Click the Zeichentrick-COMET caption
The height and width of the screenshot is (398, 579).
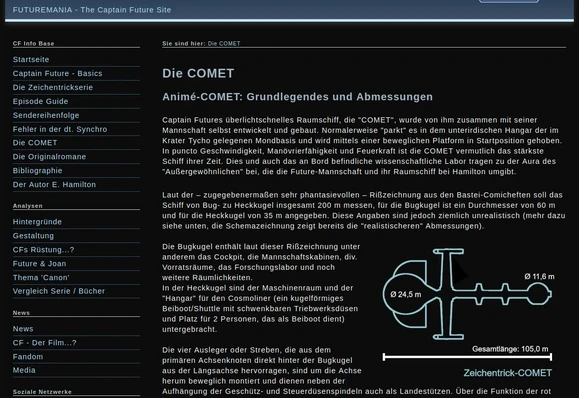pyautogui.click(x=508, y=373)
